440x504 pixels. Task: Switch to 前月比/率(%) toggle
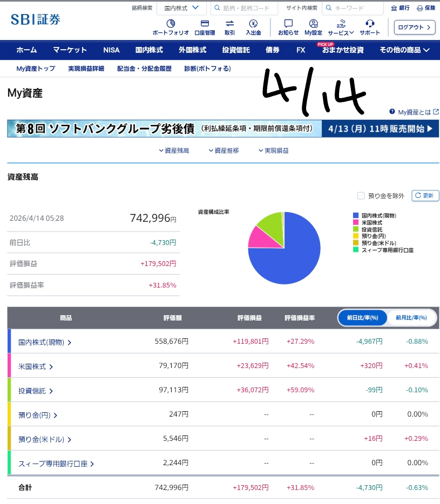(411, 318)
